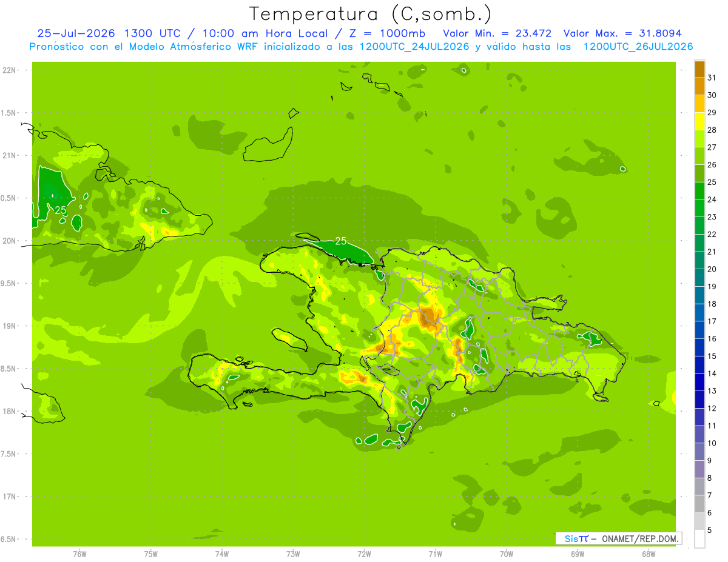Click the '19N' latitude axis label
This screenshot has height=562, width=728.
[9, 326]
